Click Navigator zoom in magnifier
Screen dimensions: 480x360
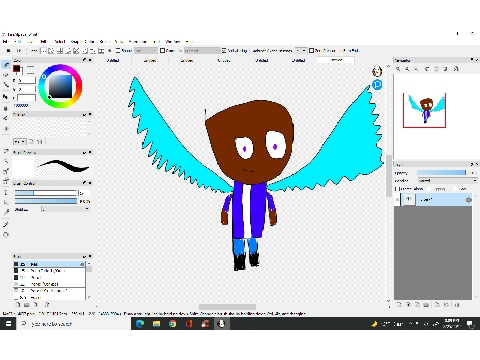coord(398,69)
